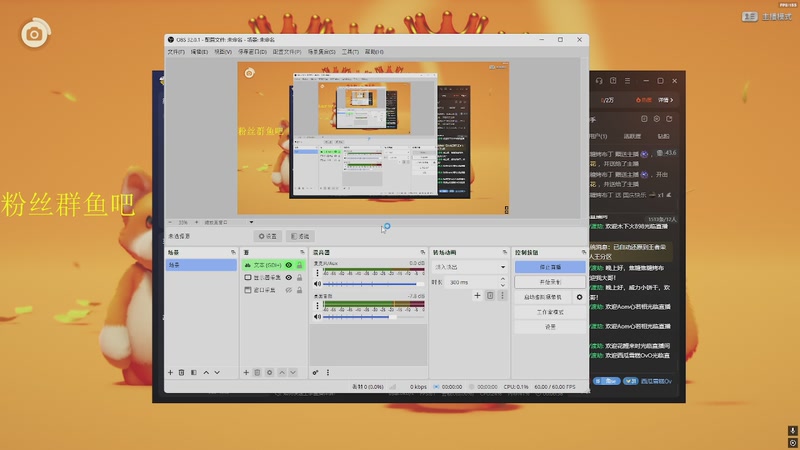Click the 停止直播 button
Screen dimensions: 800x450
[x=550, y=267]
